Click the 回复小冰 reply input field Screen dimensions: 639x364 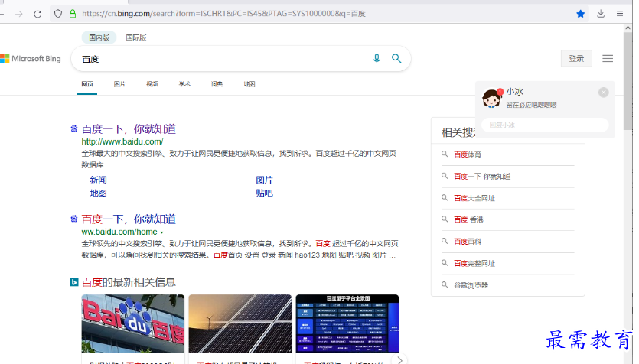[x=544, y=125]
